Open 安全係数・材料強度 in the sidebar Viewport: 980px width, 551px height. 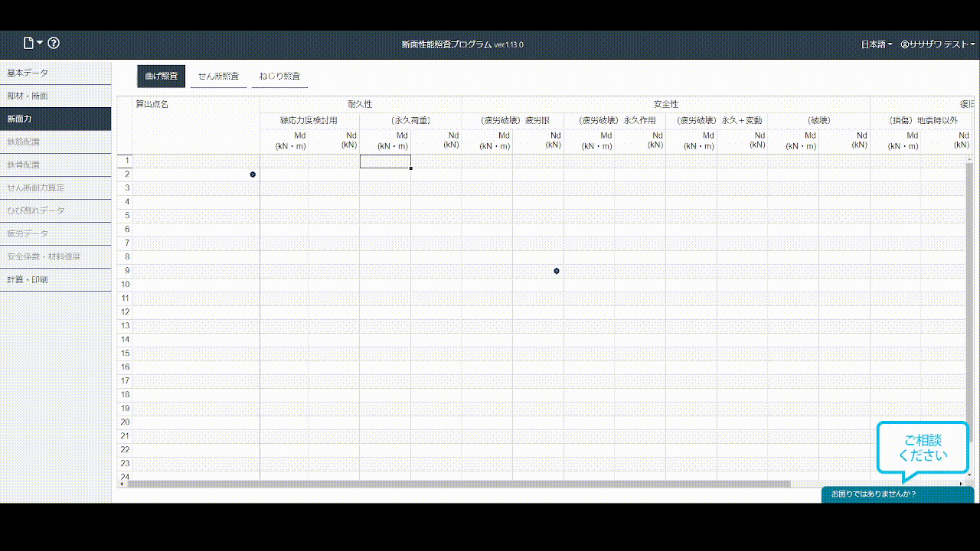tap(55, 256)
